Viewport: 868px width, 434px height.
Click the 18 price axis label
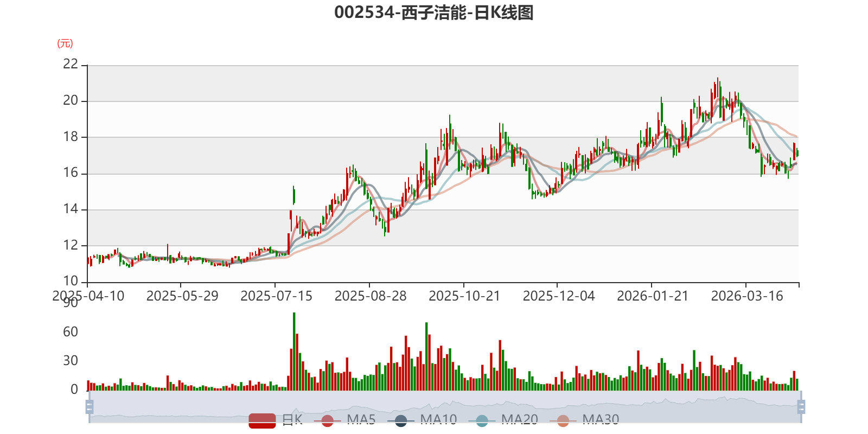click(x=71, y=137)
